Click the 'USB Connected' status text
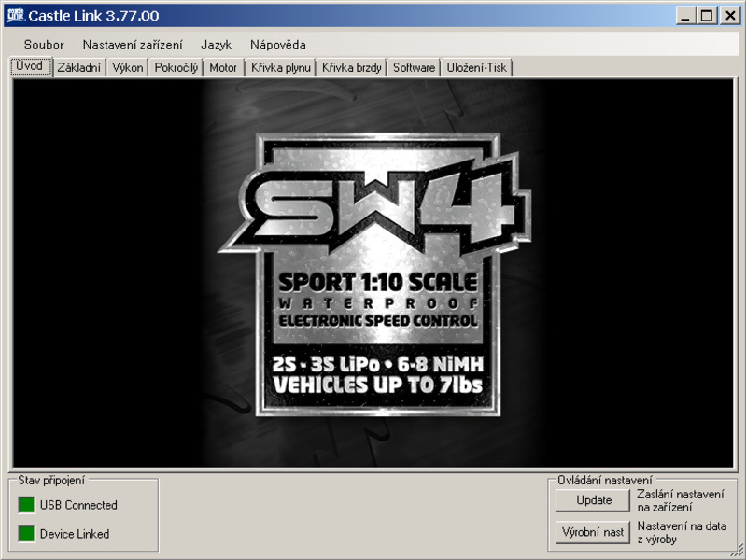Viewport: 746px width, 560px height. pos(78,505)
